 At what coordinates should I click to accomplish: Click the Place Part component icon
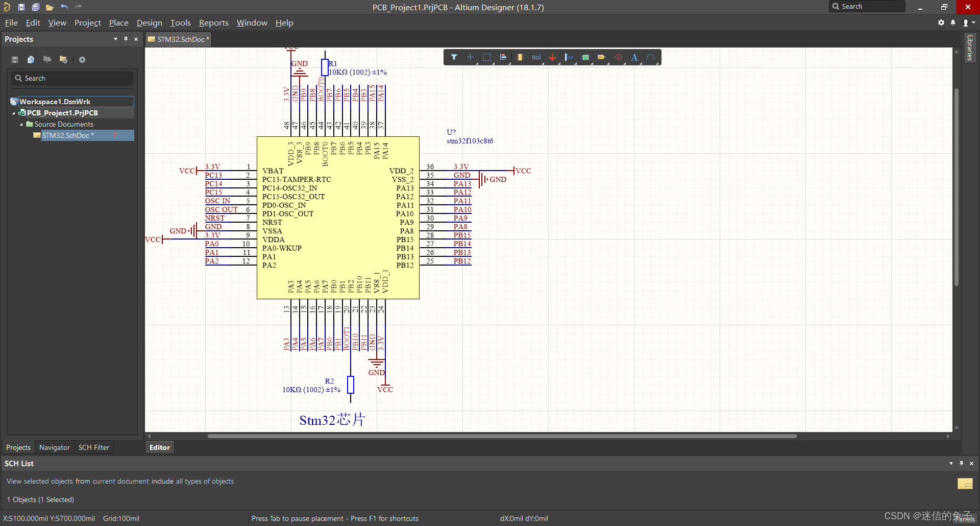pyautogui.click(x=520, y=58)
